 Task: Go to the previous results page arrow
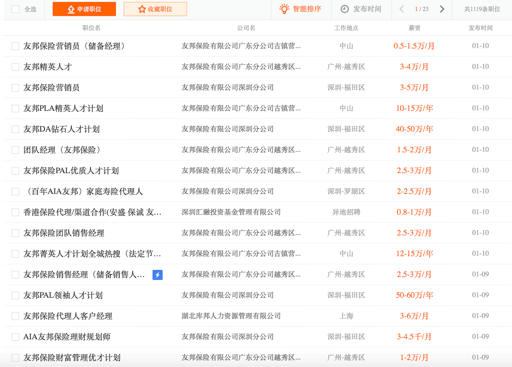(x=402, y=9)
